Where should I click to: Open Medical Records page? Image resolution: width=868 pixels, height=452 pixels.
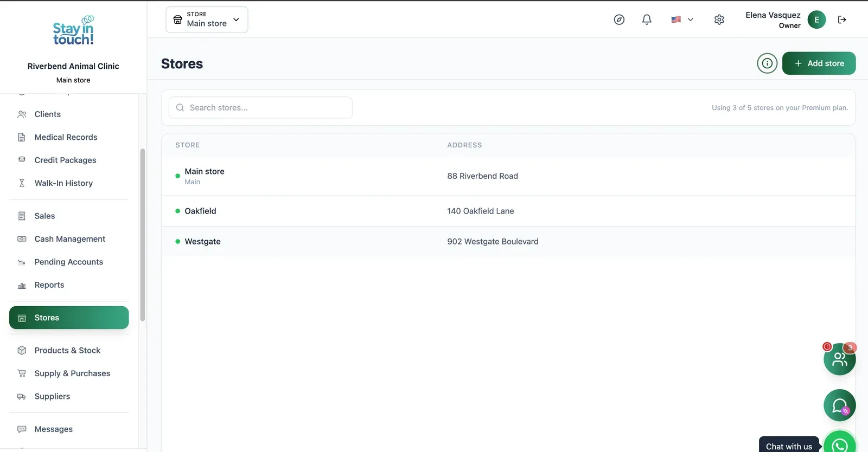pos(69,137)
